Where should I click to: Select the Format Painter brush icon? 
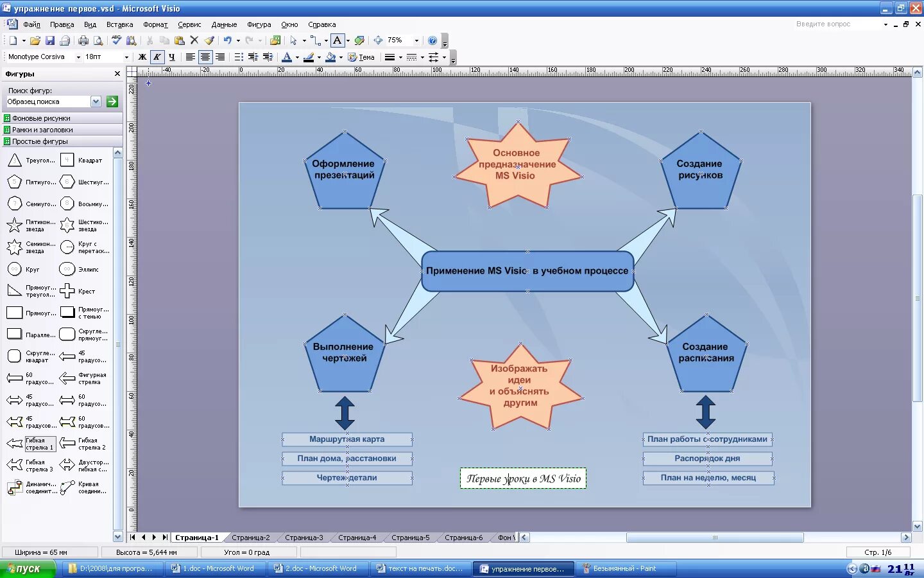click(x=209, y=40)
